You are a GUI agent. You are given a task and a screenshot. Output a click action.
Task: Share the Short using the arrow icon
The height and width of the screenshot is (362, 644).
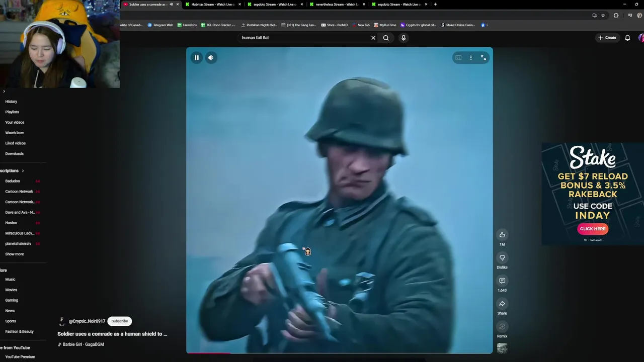click(502, 304)
